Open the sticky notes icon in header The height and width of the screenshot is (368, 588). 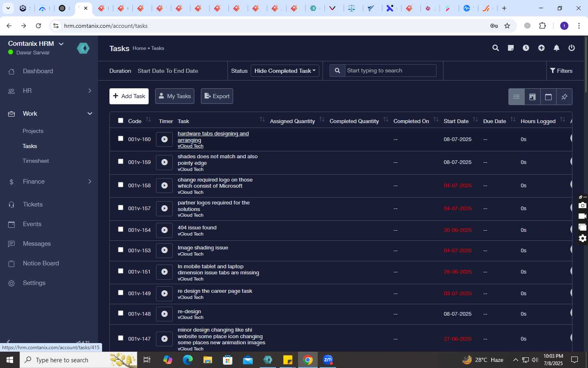click(x=511, y=48)
